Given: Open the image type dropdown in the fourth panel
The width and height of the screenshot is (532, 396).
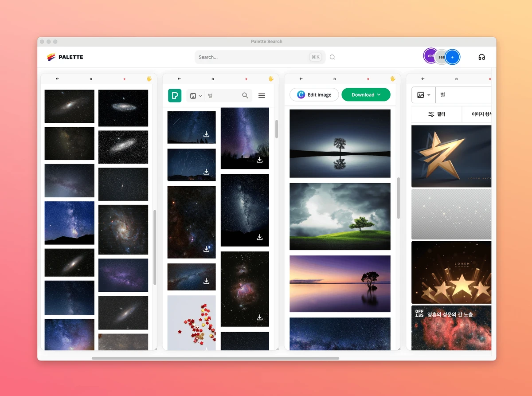Looking at the screenshot, I should (x=424, y=95).
